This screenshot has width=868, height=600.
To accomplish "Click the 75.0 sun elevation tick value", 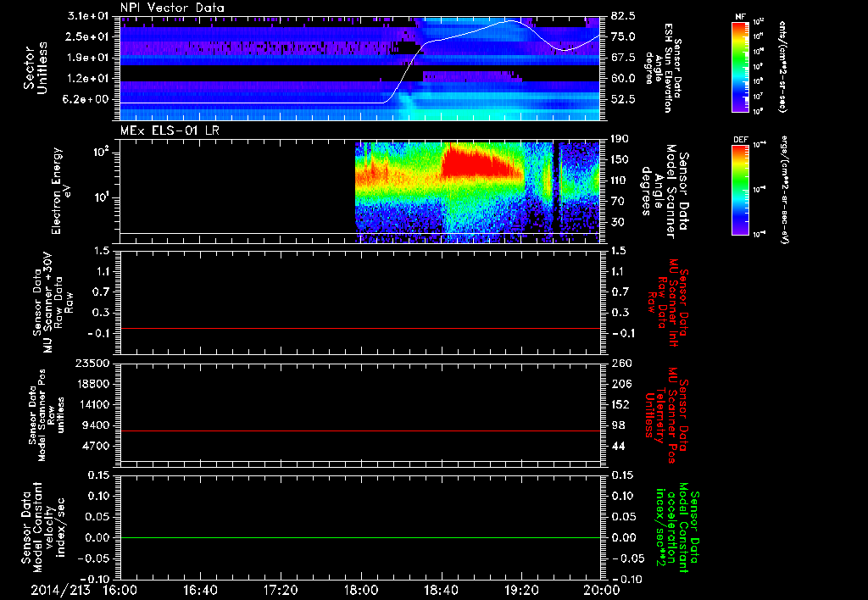I will [x=623, y=36].
